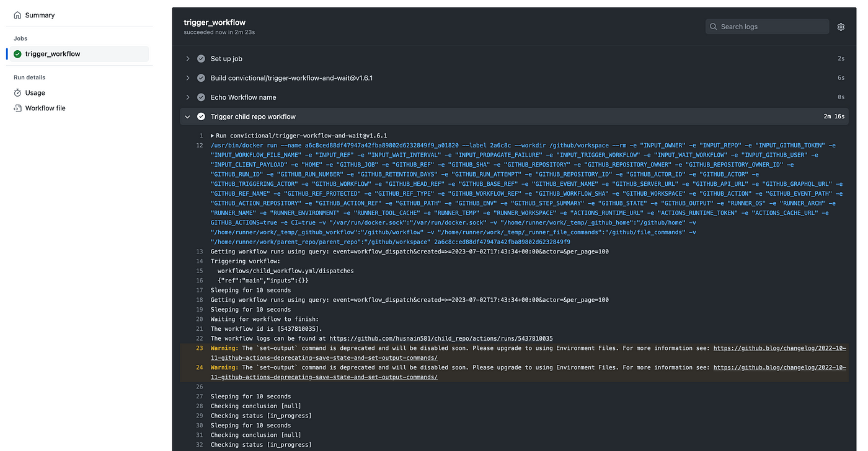Open the github.blog changelog link on line 24
Image resolution: width=868 pixels, height=451 pixels.
528,372
